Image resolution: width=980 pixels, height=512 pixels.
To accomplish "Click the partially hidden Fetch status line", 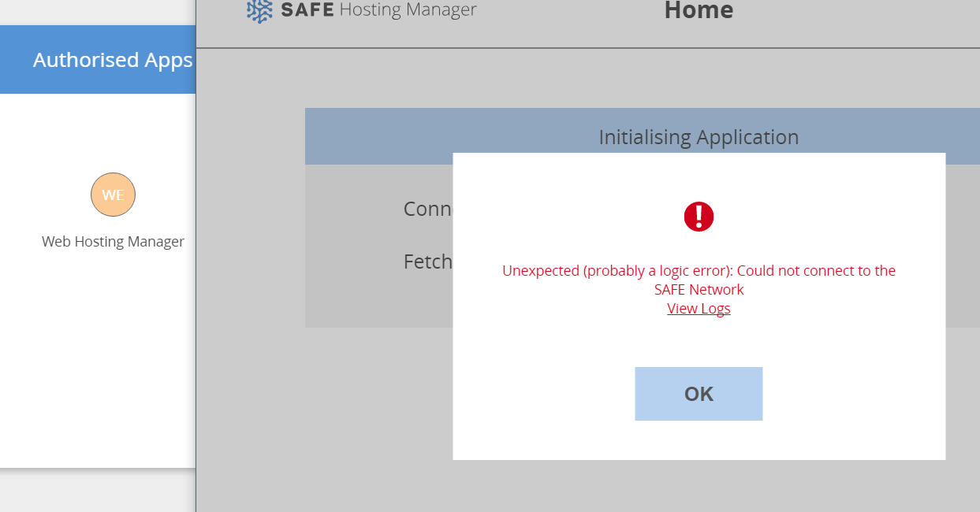I will coord(427,262).
